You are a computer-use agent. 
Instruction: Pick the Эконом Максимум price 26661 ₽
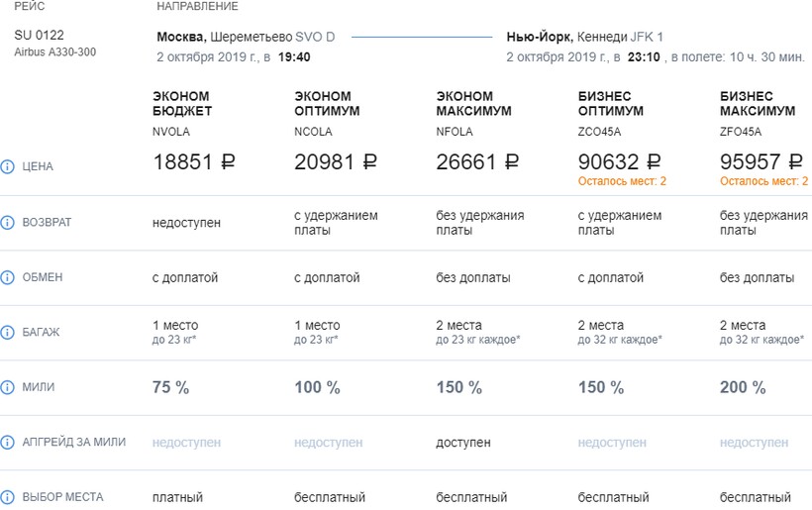click(x=477, y=162)
